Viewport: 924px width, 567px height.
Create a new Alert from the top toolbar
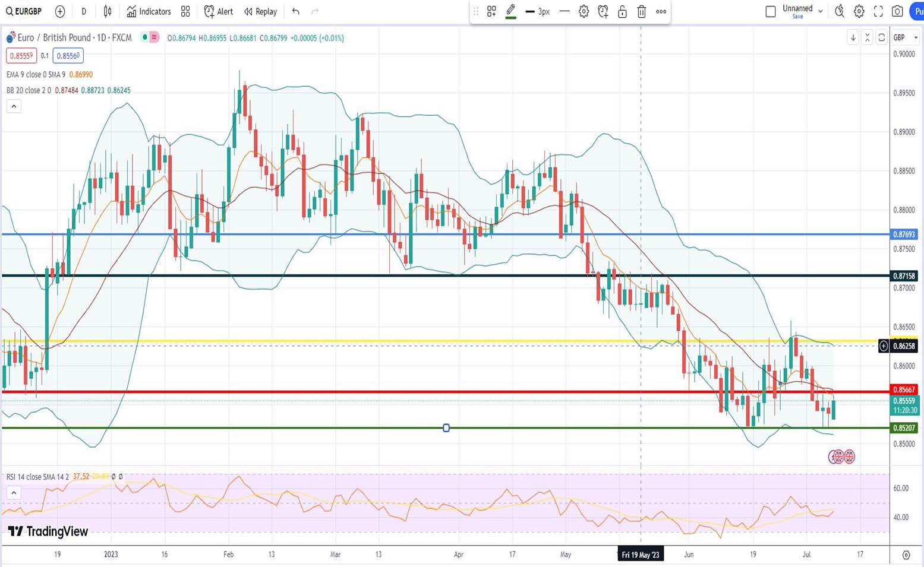coord(218,11)
